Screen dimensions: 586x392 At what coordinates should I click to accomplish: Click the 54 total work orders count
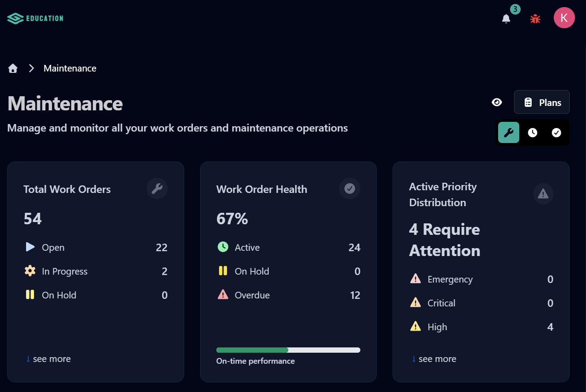[x=33, y=219]
